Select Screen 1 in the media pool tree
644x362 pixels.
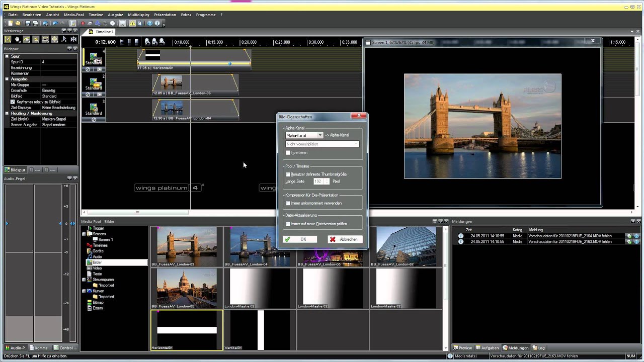[105, 240]
